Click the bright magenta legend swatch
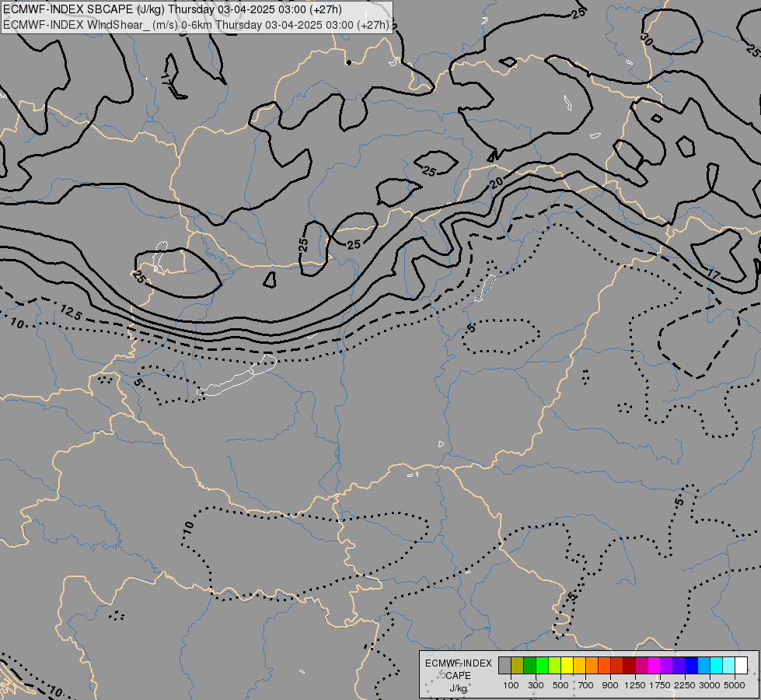 [654, 665]
